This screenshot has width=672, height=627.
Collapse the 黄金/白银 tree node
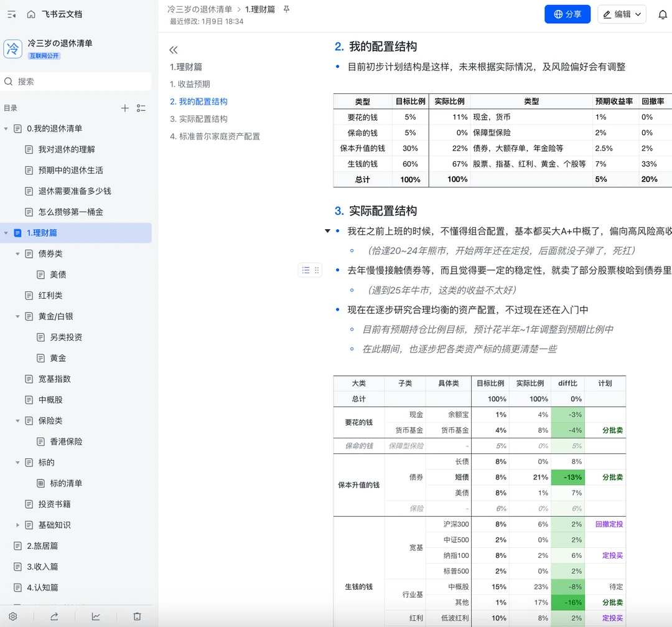(18, 317)
